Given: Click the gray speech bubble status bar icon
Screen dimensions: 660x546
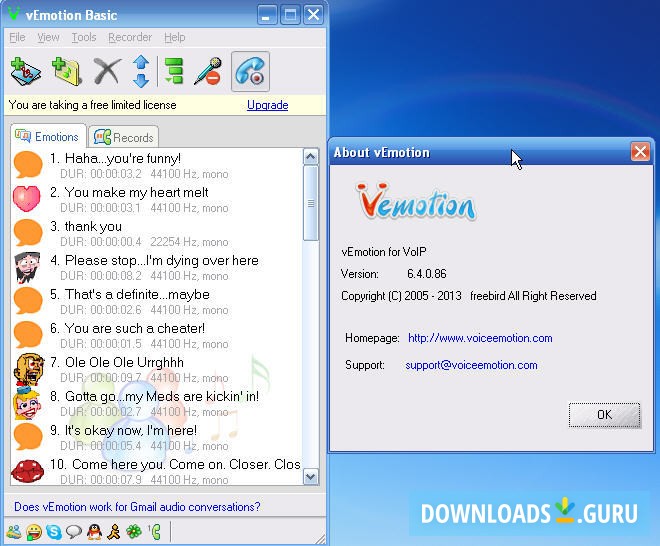Looking at the screenshot, I should point(74,532).
